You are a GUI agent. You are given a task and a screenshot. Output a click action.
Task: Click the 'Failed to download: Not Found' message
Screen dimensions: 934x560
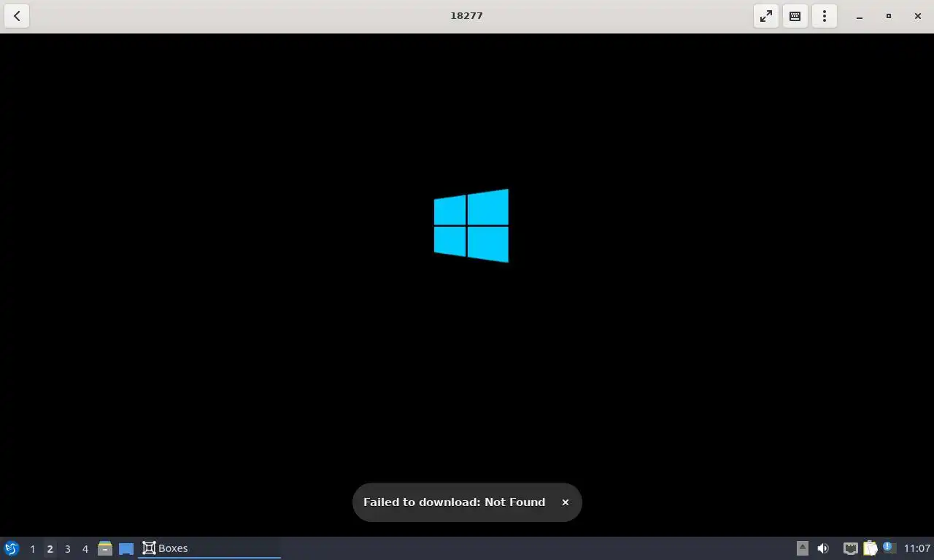[x=454, y=502]
